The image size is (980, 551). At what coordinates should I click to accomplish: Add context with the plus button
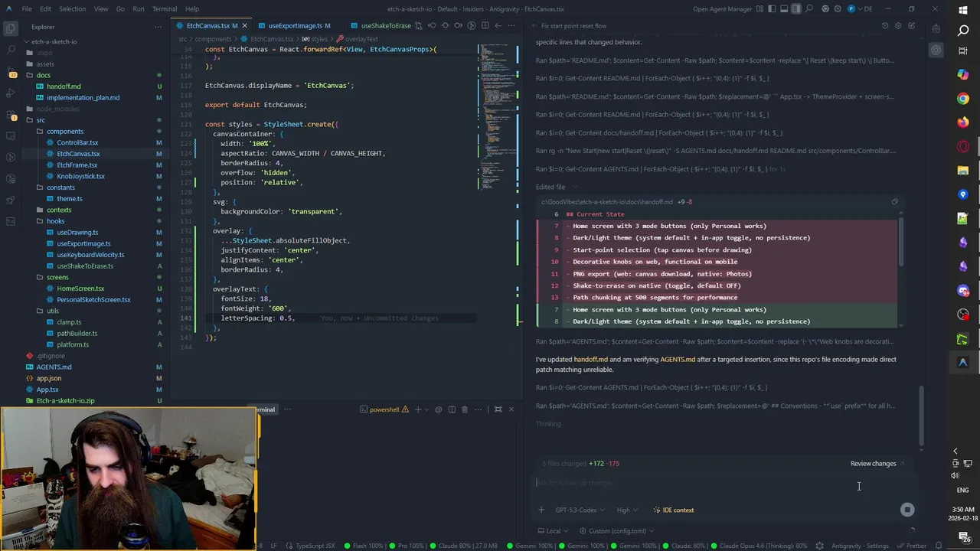tap(541, 510)
